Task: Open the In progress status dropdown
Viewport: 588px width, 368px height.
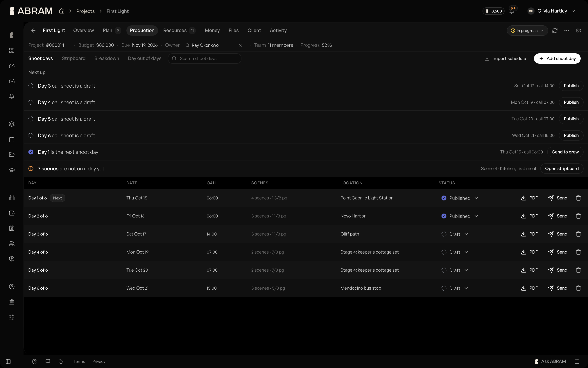Action: click(527, 30)
